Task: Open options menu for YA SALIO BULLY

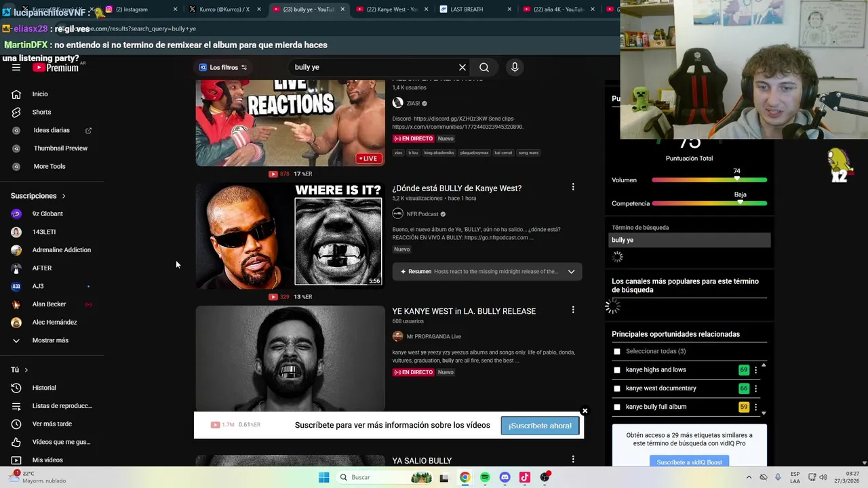Action: (x=573, y=460)
